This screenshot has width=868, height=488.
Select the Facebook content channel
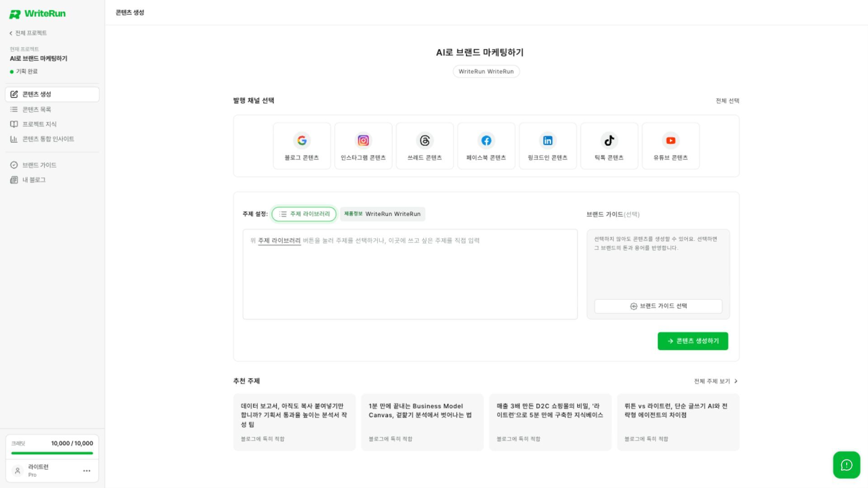486,146
